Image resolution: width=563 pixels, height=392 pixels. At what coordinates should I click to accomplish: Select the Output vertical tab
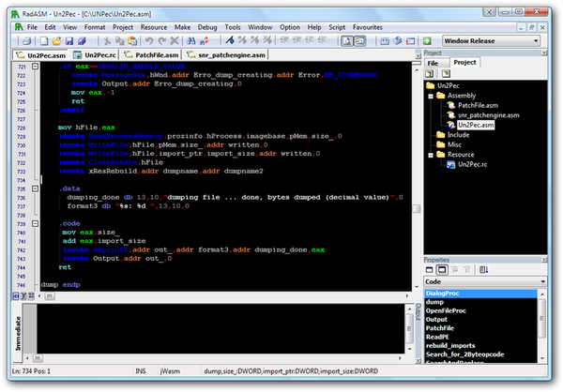tap(418, 311)
